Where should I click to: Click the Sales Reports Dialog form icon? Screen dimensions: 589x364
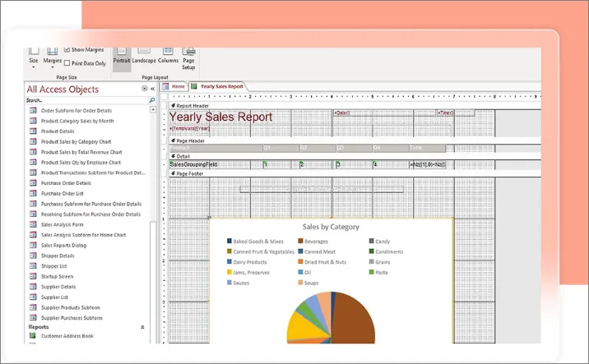coord(33,245)
